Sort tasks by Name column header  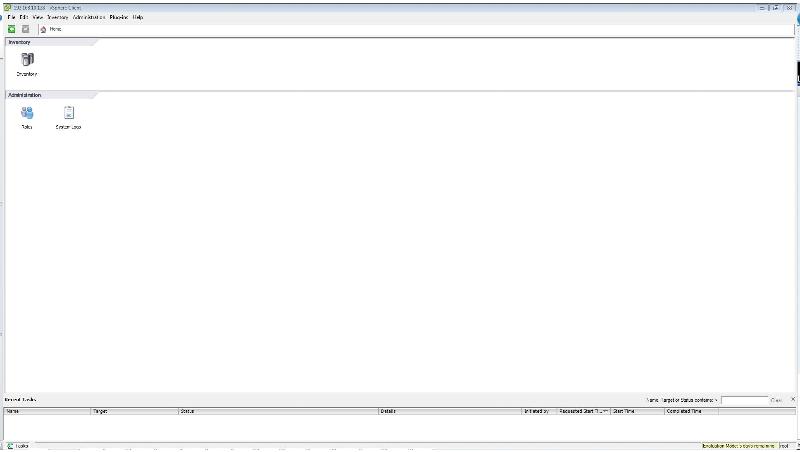(47, 411)
